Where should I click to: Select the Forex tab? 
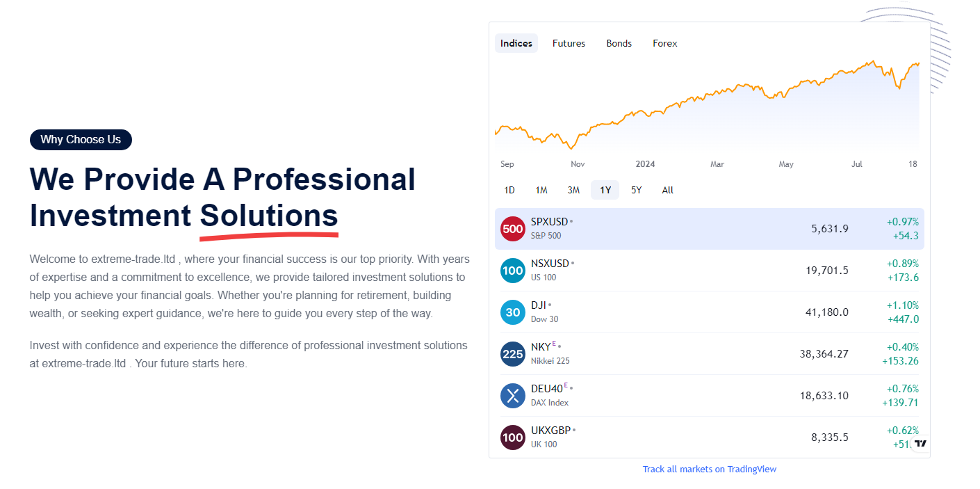click(664, 43)
